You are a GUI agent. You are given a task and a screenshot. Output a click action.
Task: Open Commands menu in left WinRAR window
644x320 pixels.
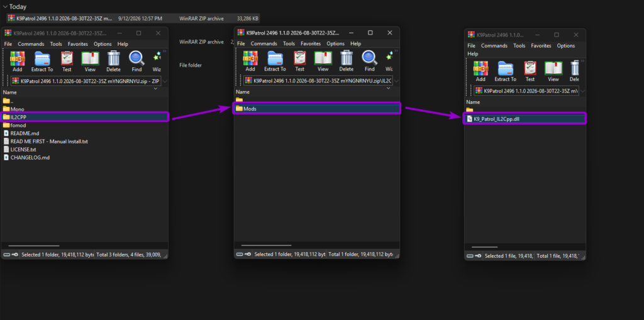coord(31,44)
